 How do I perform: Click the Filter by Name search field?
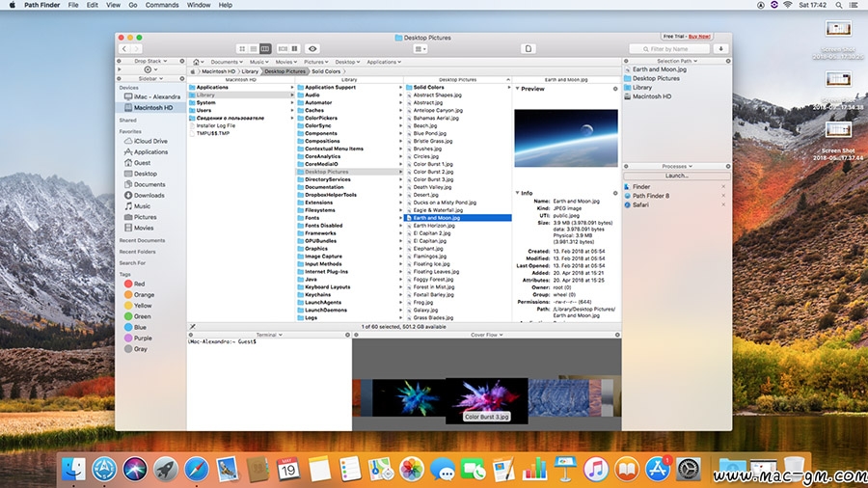(668, 49)
